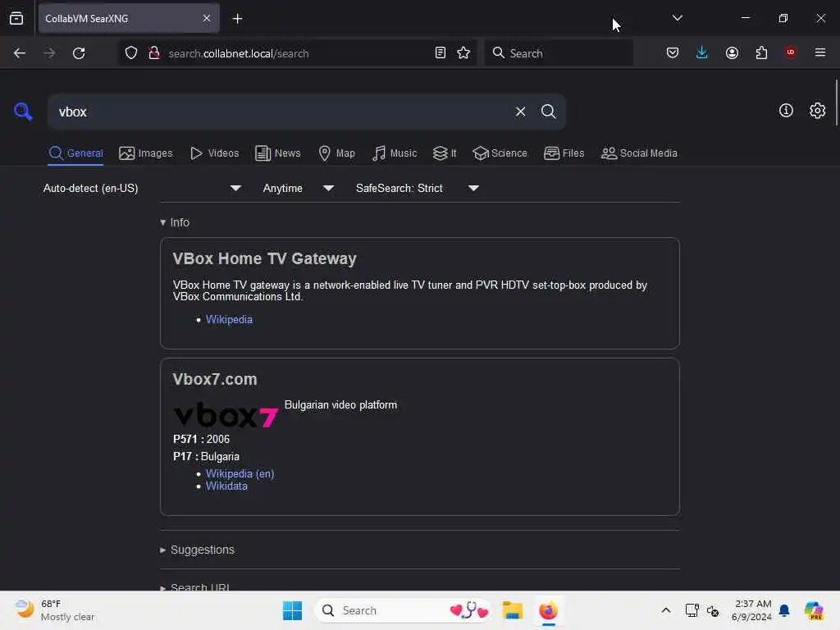Switch to General category tab
This screenshot has height=630, width=840.
[x=75, y=153]
